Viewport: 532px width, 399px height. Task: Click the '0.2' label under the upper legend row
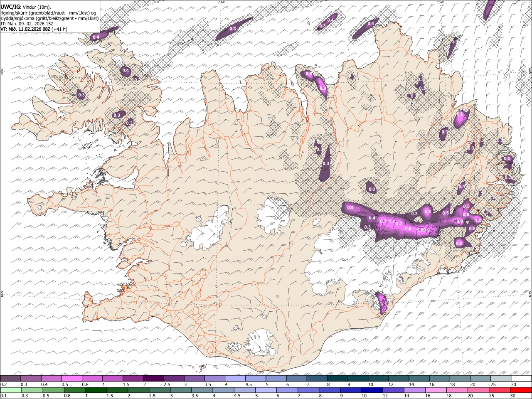[x=3, y=384]
